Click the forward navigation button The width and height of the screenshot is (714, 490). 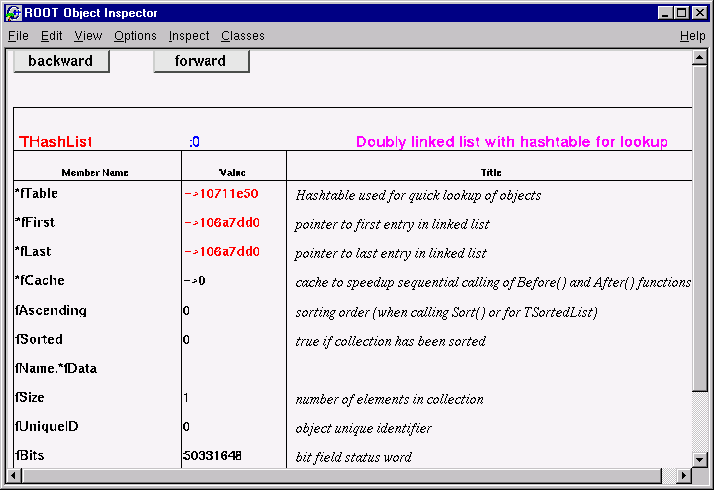201,61
